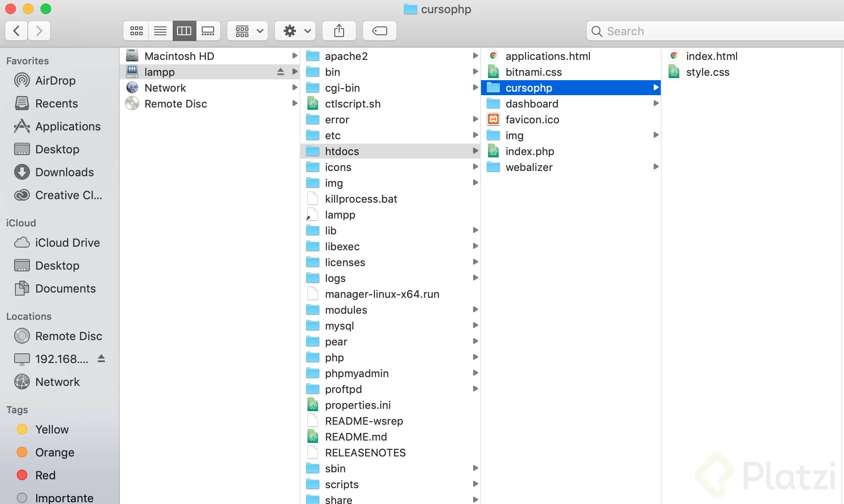Expand the webalizer folder

tap(656, 167)
